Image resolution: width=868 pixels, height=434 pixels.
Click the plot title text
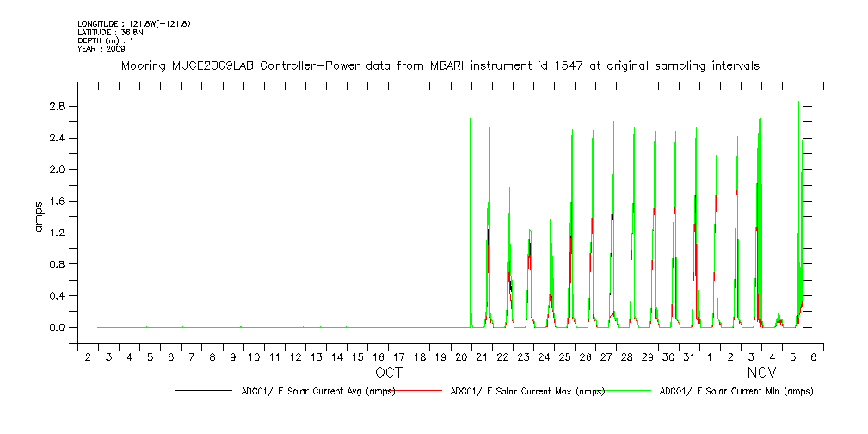440,65
